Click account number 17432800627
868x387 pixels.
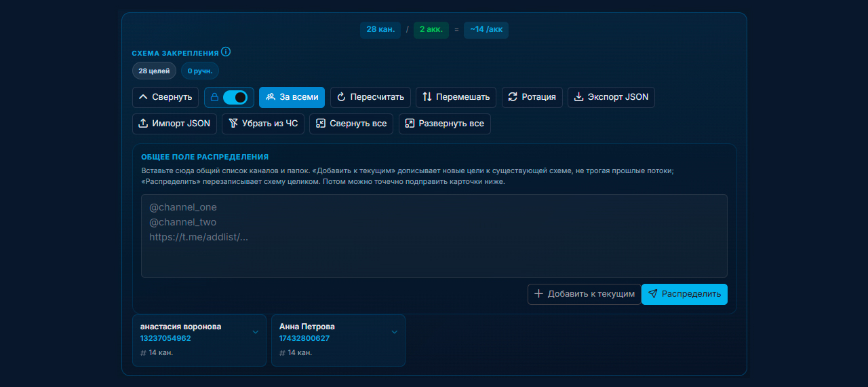304,338
